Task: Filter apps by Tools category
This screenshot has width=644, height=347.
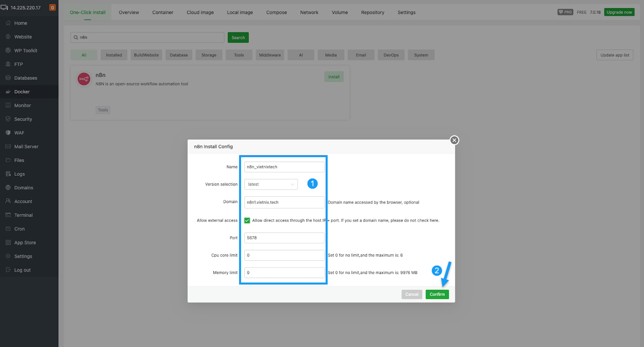Action: pos(239,55)
